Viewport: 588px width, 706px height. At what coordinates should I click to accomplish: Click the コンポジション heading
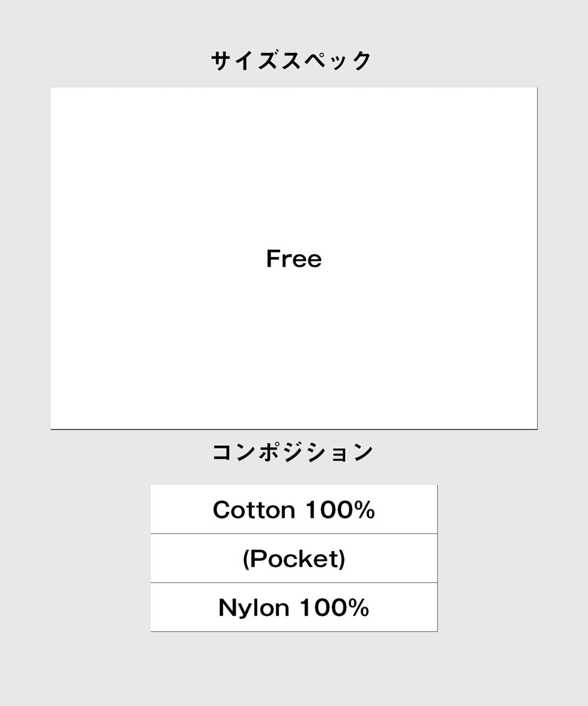point(293,452)
